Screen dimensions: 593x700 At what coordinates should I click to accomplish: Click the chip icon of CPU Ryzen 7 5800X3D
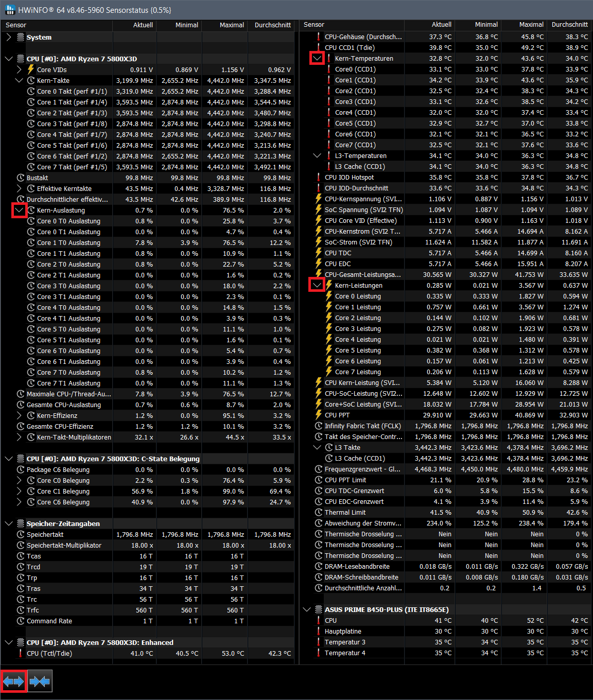pos(21,59)
